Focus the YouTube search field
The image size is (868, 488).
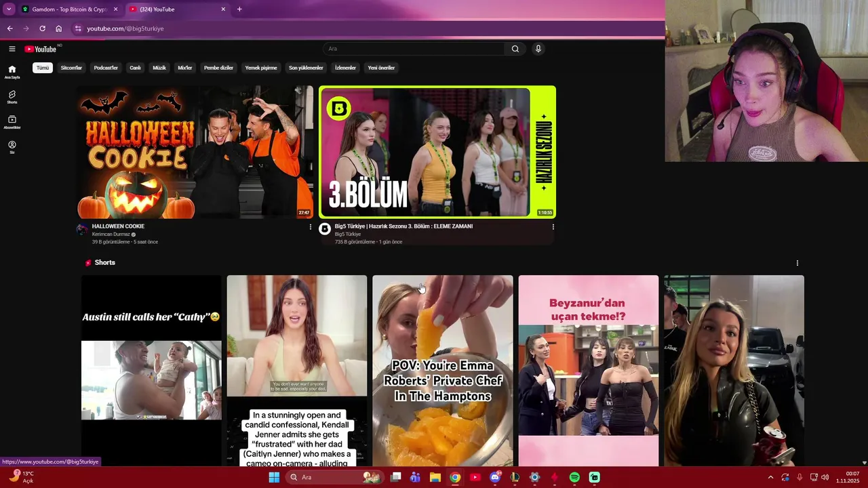[414, 49]
